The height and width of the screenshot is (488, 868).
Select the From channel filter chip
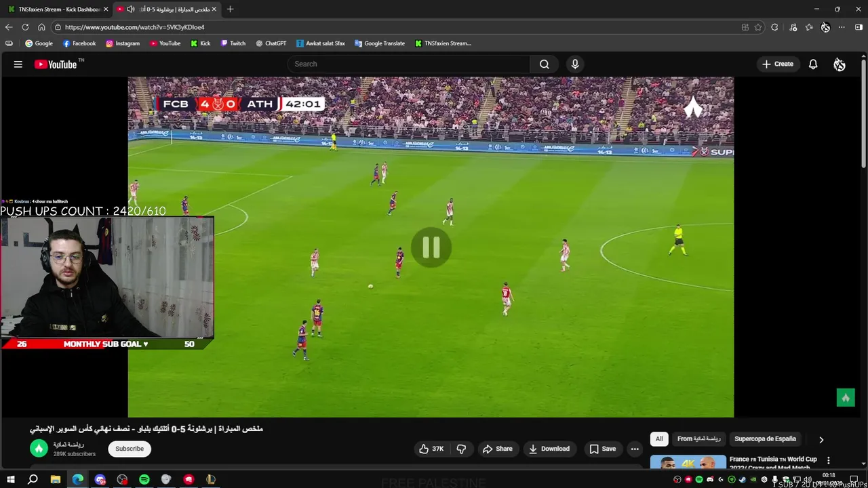point(698,439)
